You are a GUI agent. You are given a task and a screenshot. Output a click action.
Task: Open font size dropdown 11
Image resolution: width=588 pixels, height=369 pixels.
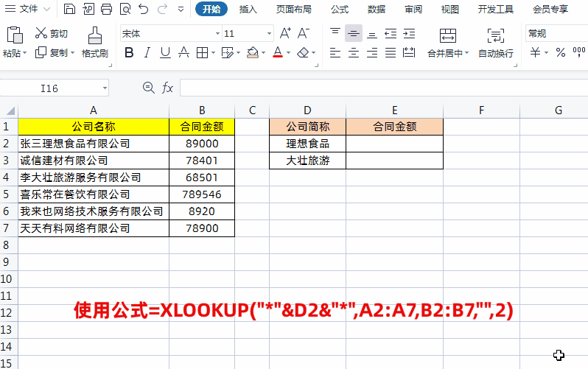269,34
